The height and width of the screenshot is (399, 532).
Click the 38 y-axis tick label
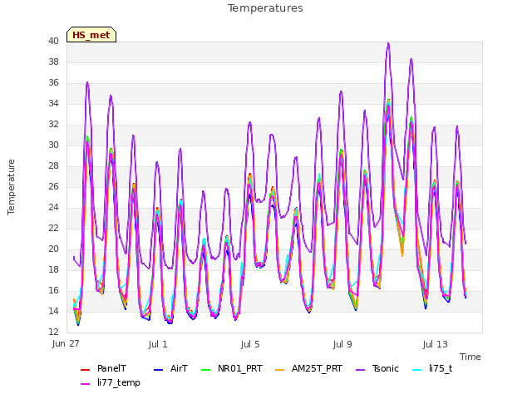coord(53,62)
